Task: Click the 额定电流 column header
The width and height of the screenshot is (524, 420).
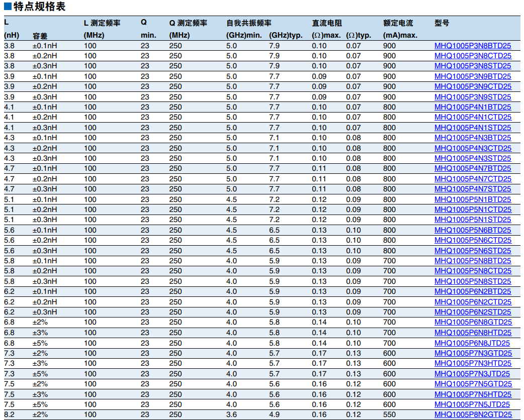Action: click(x=398, y=23)
